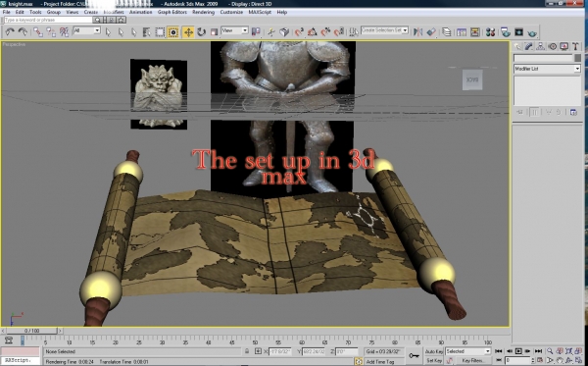Image resolution: width=588 pixels, height=366 pixels.
Task: Click the object name field in Modify panel
Action: (x=543, y=58)
